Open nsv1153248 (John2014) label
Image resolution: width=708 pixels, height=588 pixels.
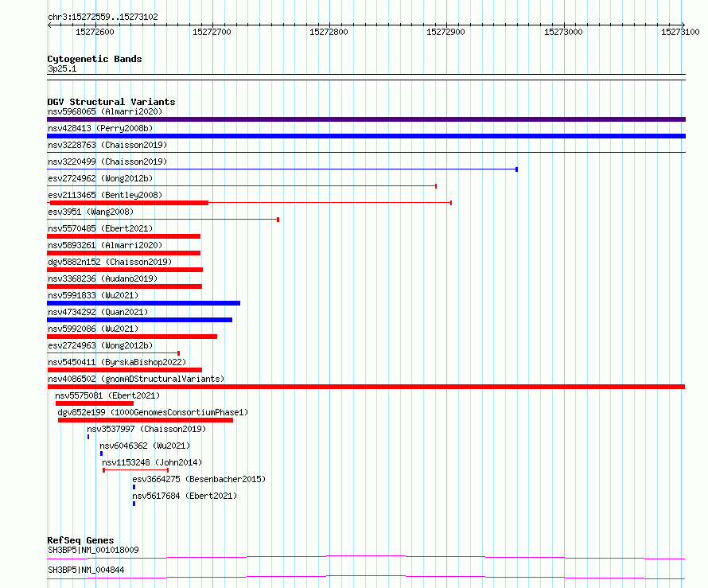(x=152, y=462)
